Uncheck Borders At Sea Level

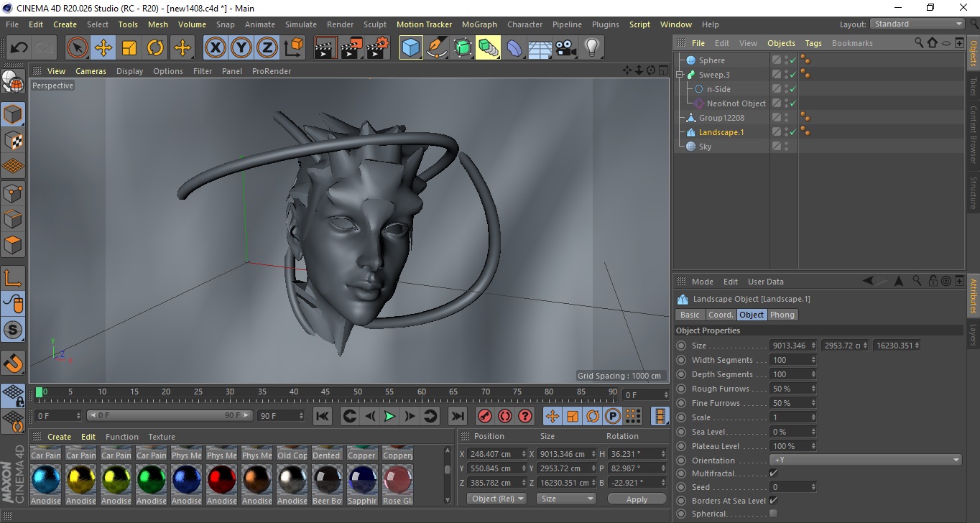coord(773,501)
